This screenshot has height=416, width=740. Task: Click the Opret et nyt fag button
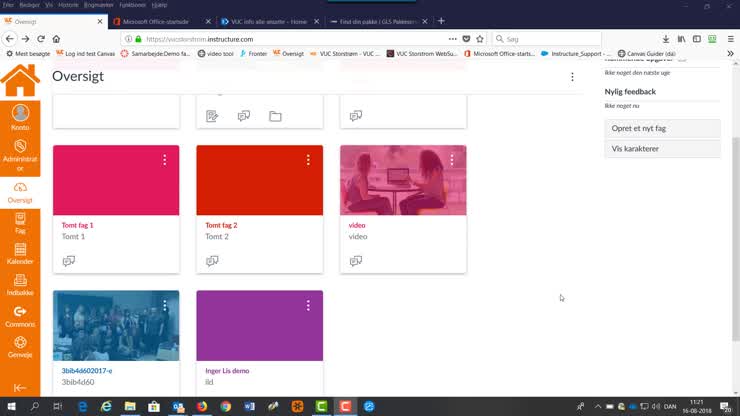point(662,129)
